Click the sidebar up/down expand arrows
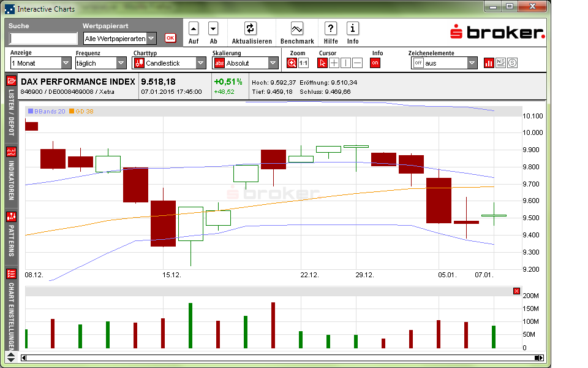 11,357
